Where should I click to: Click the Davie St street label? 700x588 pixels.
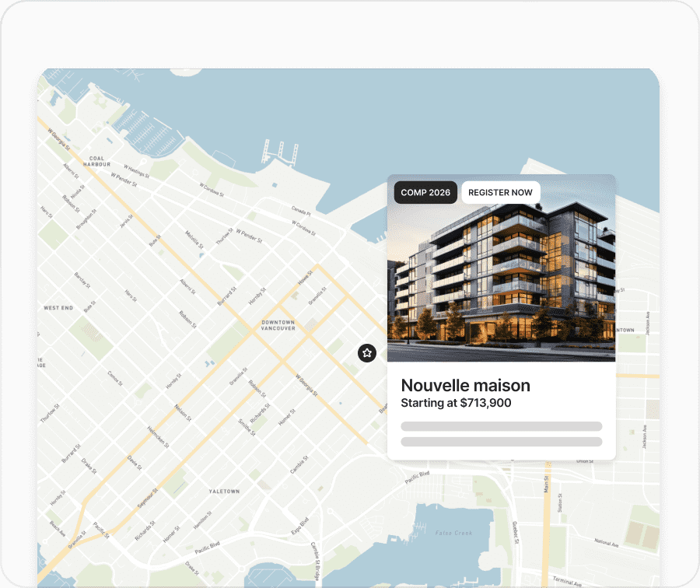135,463
